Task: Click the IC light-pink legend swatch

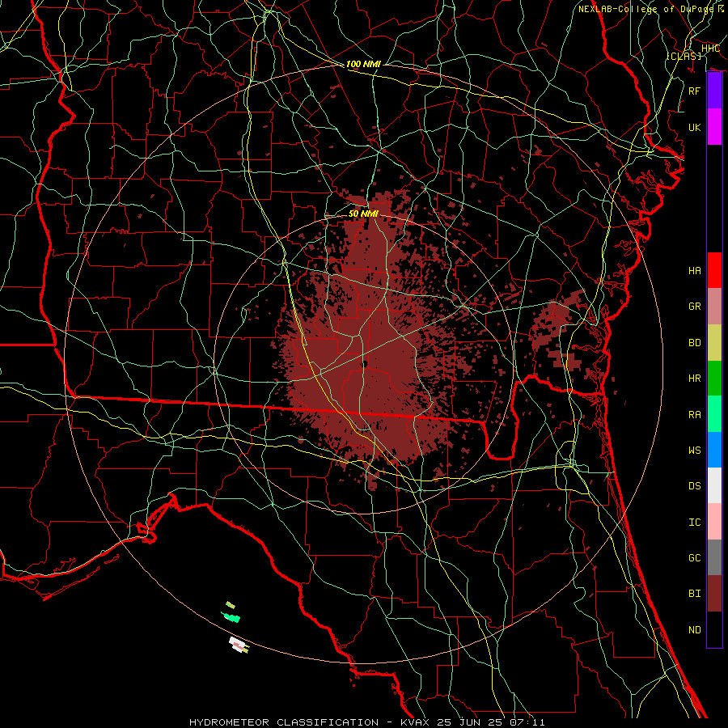Action: [714, 522]
